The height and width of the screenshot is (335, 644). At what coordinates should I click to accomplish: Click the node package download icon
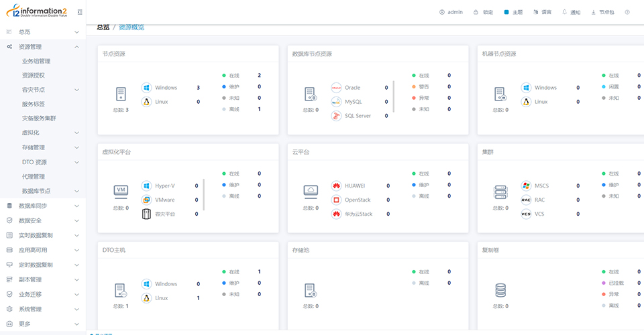(x=593, y=12)
